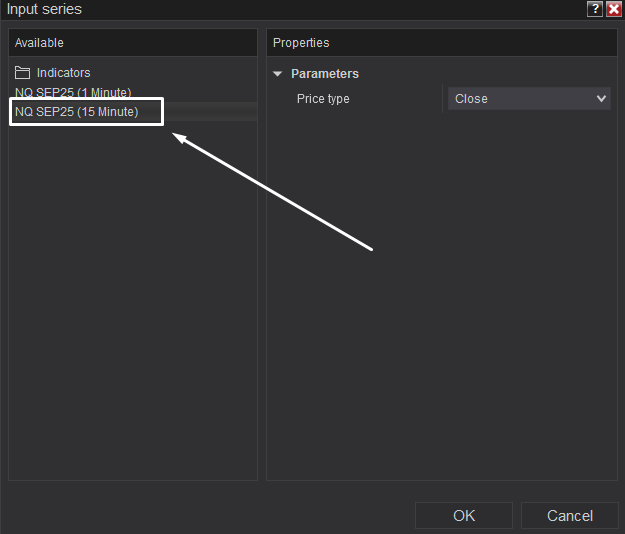Image resolution: width=625 pixels, height=534 pixels.
Task: Select the Close value combo box
Action: [x=529, y=98]
